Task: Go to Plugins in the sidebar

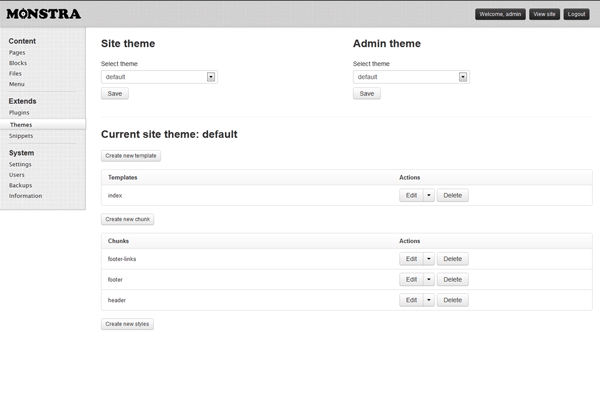Action: (x=20, y=113)
